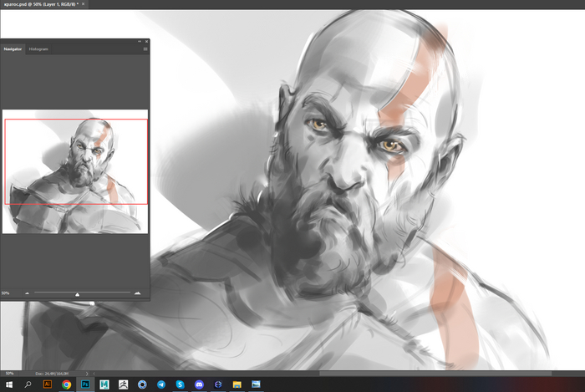Open the Navigator panel options menu
585x392 pixels.
145,48
